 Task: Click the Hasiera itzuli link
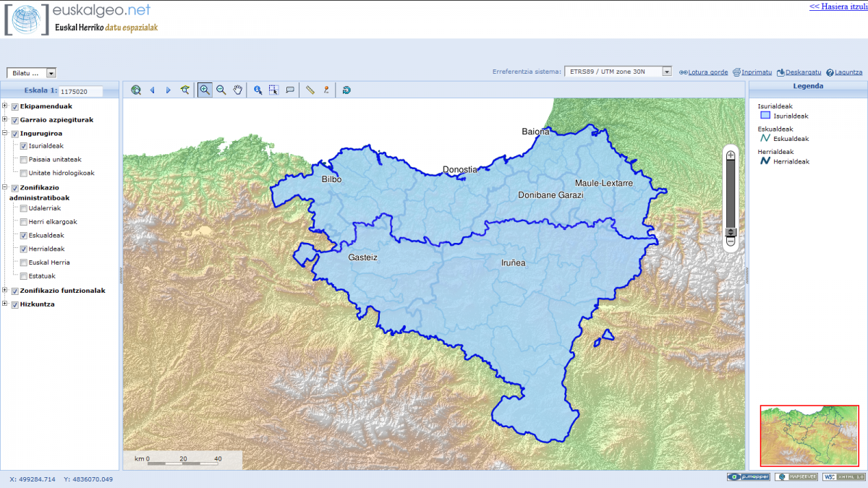838,7
